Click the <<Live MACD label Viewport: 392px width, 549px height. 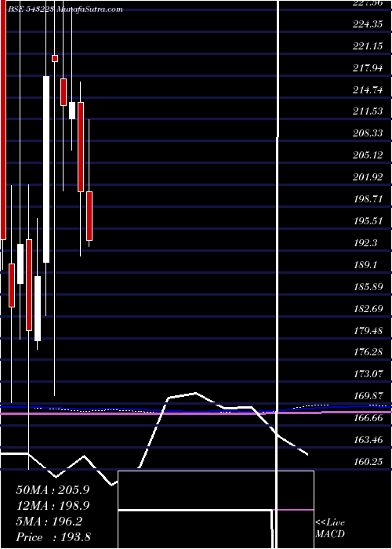pyautogui.click(x=330, y=529)
